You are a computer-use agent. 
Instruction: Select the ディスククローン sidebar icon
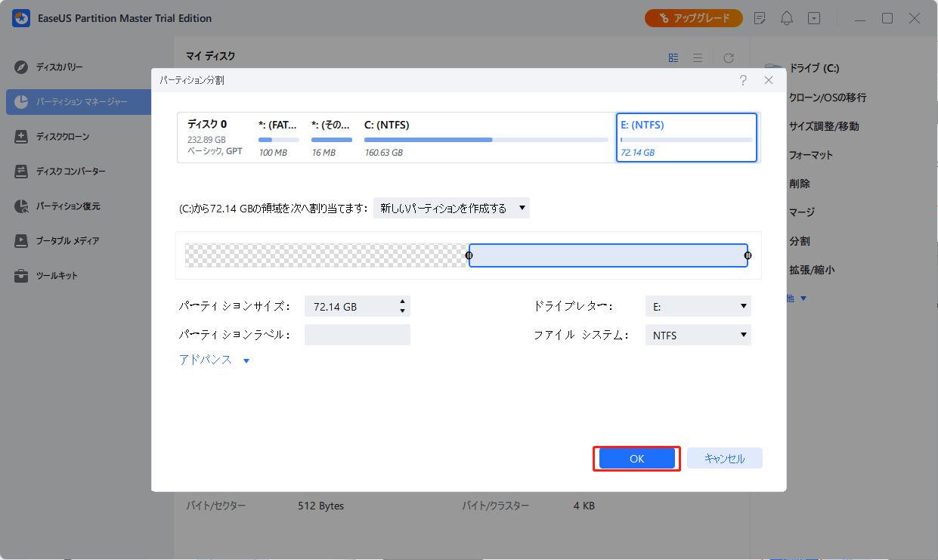70,136
